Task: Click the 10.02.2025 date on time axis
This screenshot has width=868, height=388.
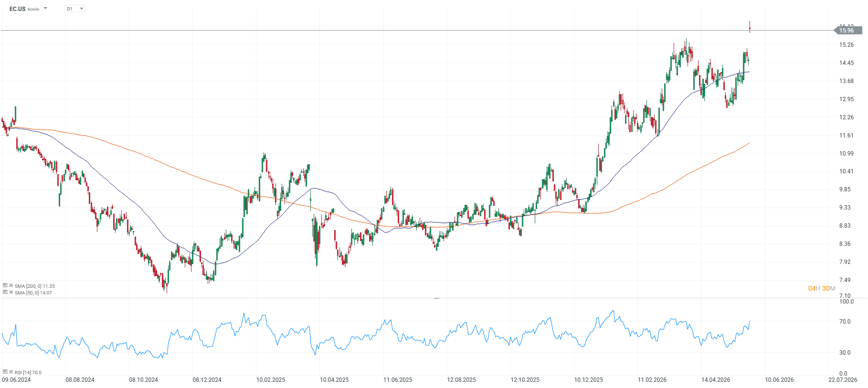Action: (271, 380)
